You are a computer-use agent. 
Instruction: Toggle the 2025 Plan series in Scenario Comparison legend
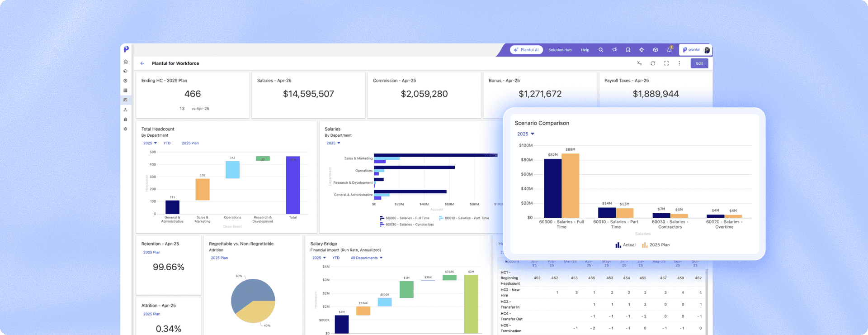coord(656,245)
